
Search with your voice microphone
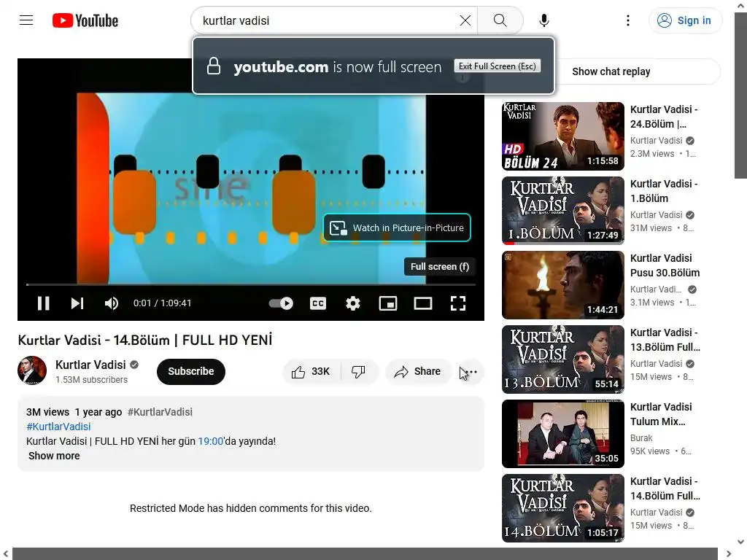543,20
